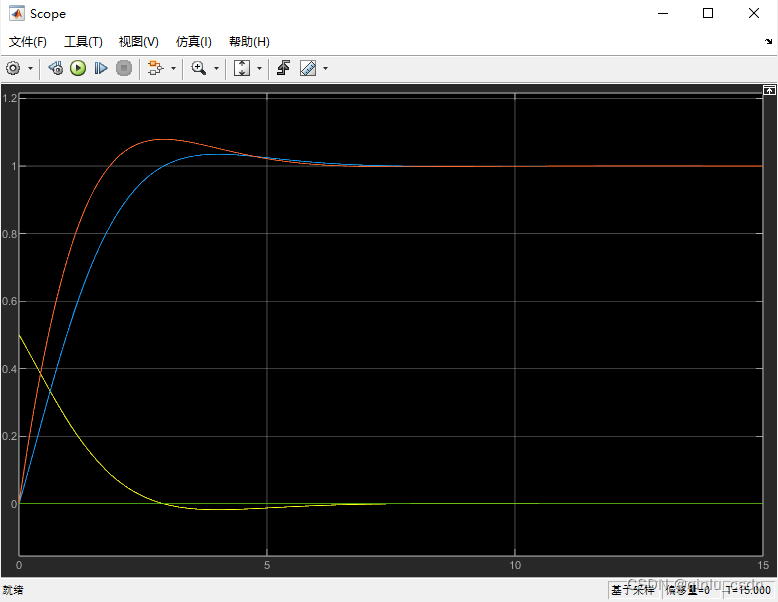Scale axes limits to fit

coord(242,68)
